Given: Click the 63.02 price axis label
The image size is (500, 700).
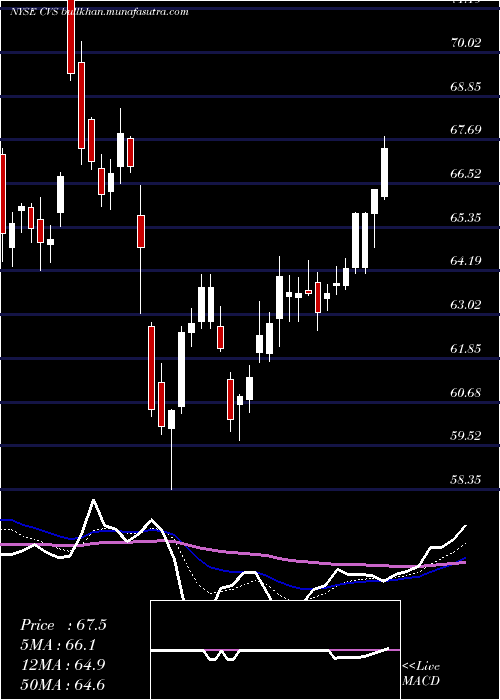Looking at the screenshot, I should [x=466, y=305].
